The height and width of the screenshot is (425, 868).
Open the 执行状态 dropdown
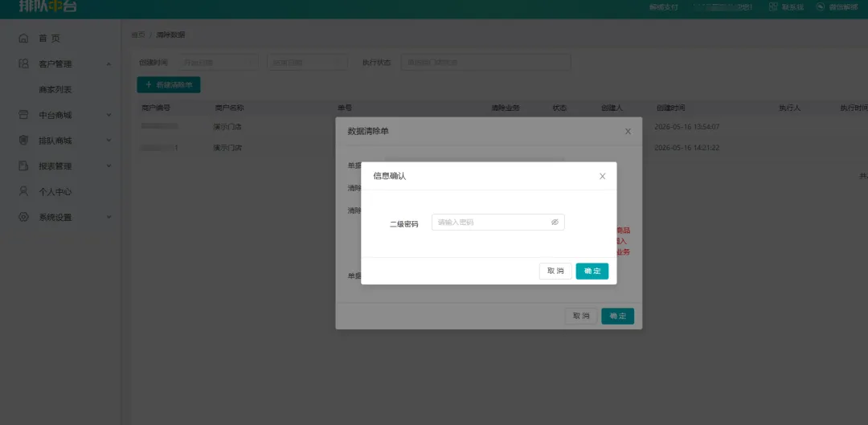point(485,63)
